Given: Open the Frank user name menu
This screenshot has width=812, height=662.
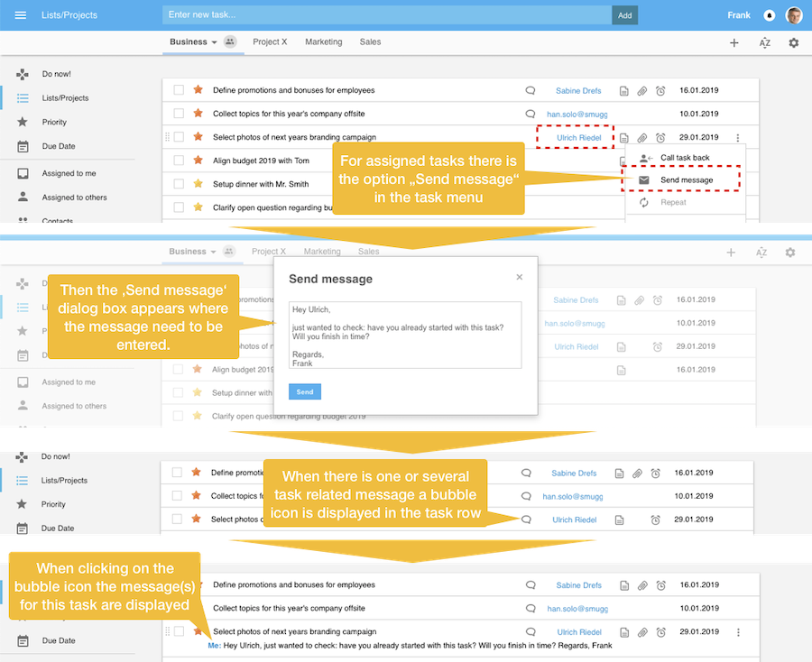Looking at the screenshot, I should 738,15.
